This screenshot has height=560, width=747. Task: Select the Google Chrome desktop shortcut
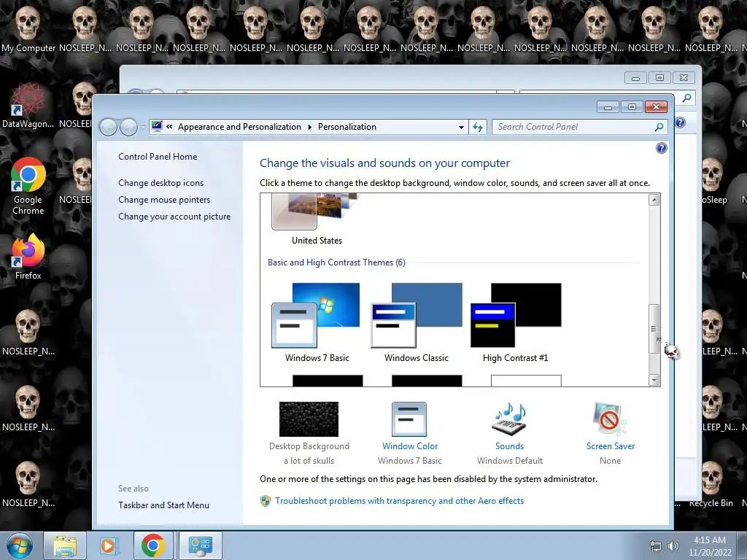pos(28,186)
